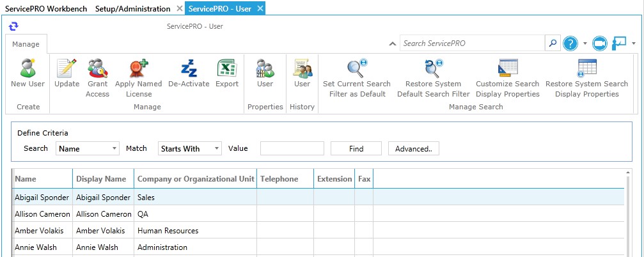Click the New User icon

pos(28,68)
